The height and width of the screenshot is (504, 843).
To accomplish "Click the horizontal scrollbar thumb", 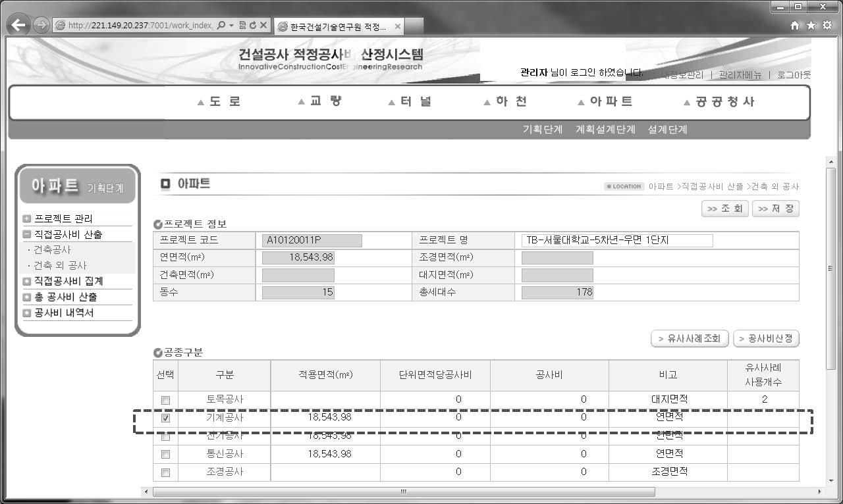I will [x=404, y=491].
